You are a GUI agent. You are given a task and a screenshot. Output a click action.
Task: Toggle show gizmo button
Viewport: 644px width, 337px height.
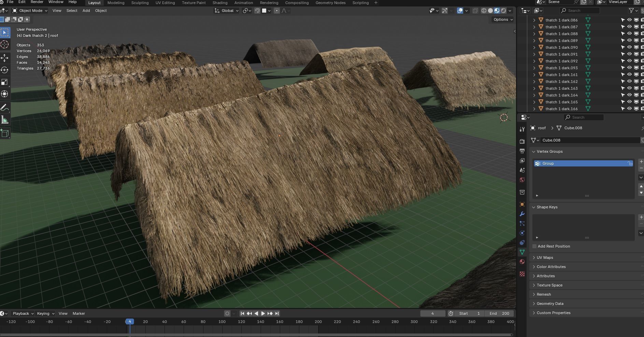[444, 11]
